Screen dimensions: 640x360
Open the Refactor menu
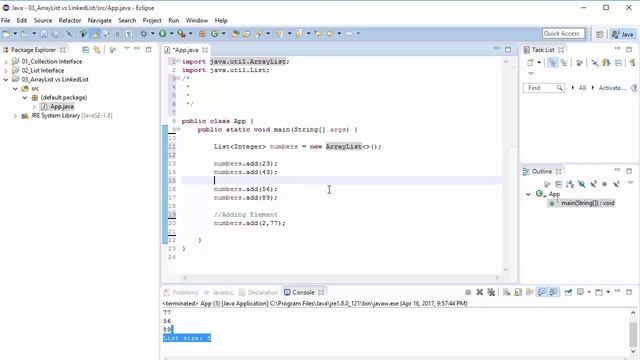tap(70, 20)
